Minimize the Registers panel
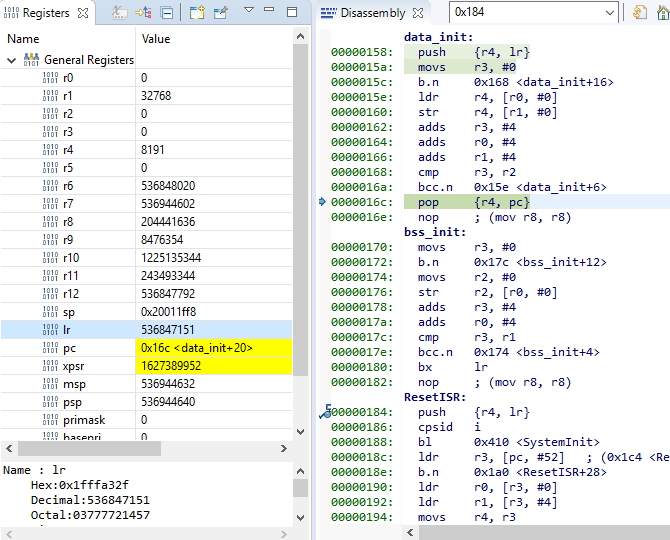The image size is (670, 540). [269, 9]
